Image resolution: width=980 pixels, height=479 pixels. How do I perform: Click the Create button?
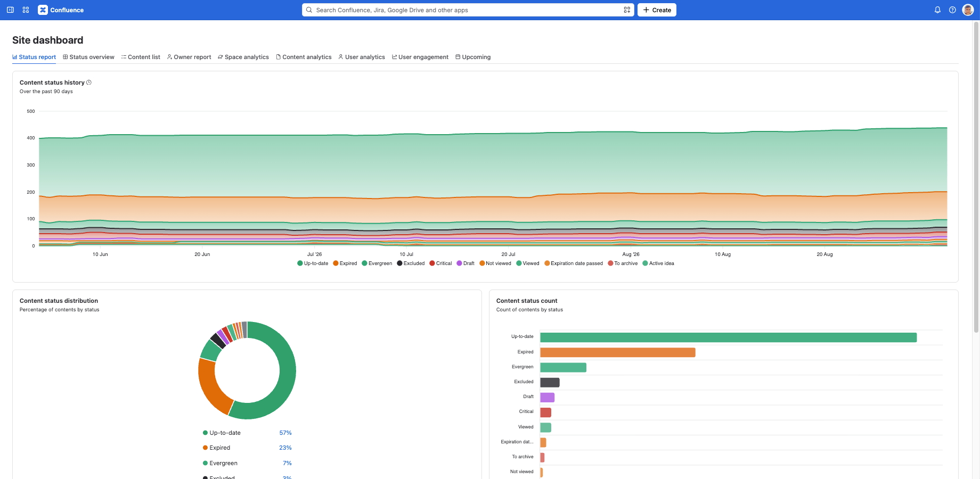(657, 10)
